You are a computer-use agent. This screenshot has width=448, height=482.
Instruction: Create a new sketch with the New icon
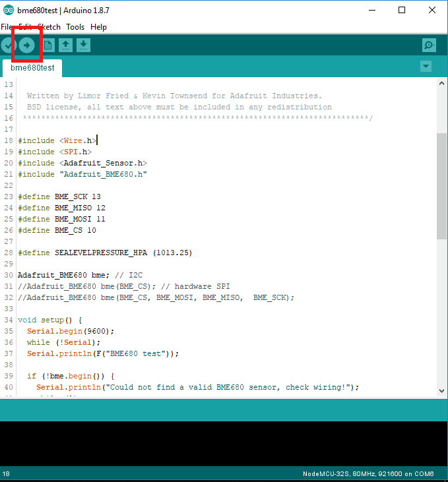[48, 45]
